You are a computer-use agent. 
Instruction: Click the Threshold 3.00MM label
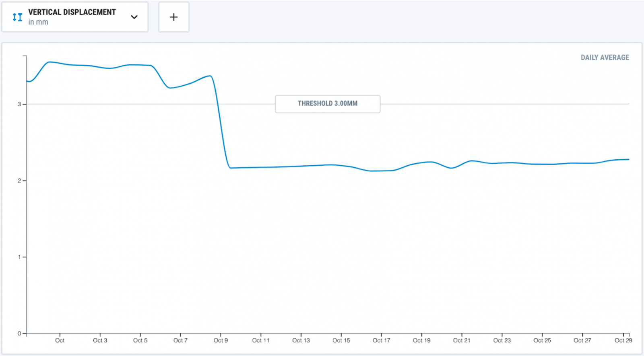[x=327, y=103]
